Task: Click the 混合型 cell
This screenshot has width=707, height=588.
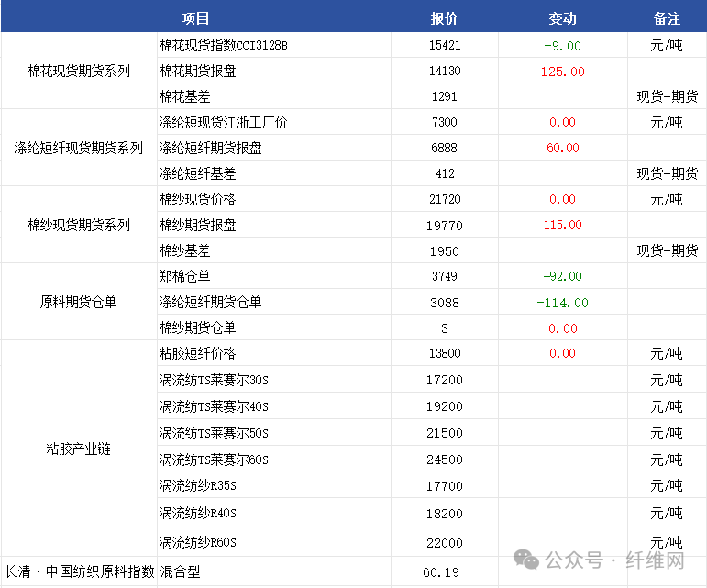Action: pos(181,571)
